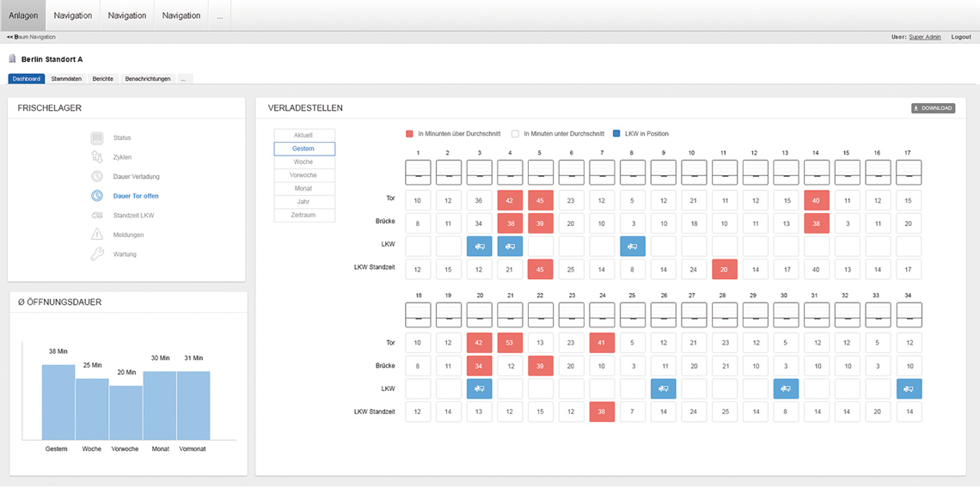The image size is (980, 488).
Task: Click the gate door icon for loading point 1
Action: [418, 172]
